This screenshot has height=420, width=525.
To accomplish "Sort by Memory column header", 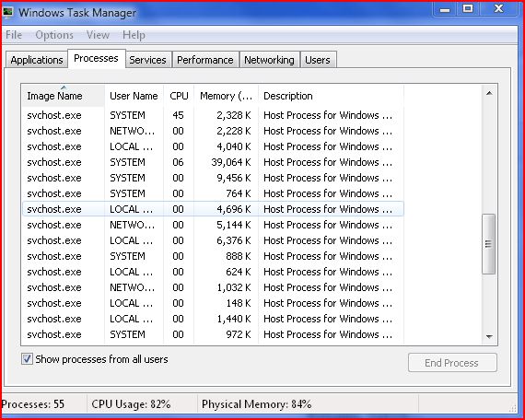I will click(226, 96).
